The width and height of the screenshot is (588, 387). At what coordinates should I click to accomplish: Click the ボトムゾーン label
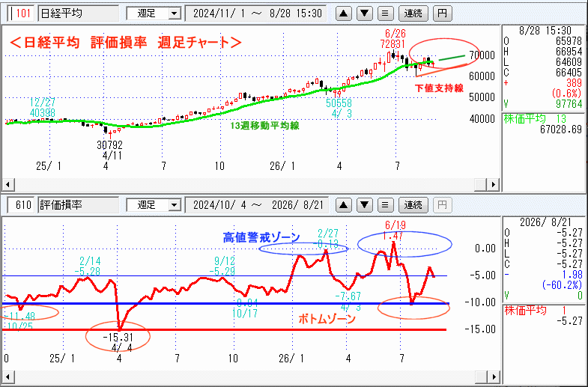(327, 319)
